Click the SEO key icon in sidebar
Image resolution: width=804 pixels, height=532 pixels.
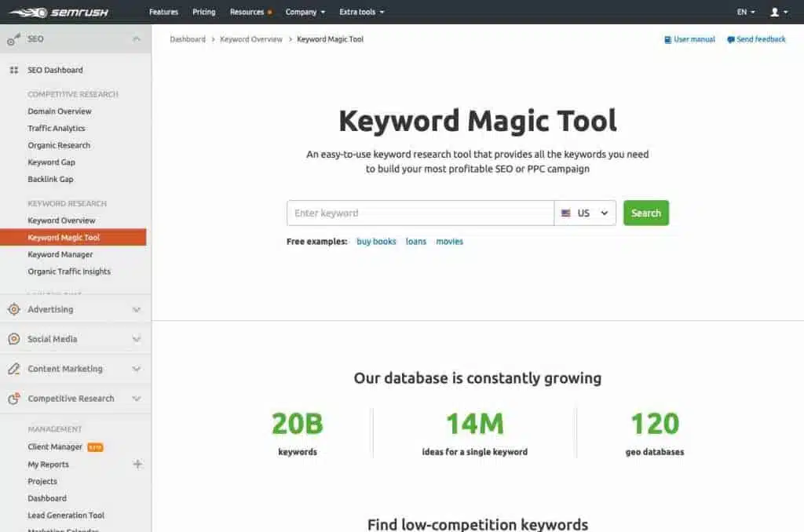tap(14, 39)
